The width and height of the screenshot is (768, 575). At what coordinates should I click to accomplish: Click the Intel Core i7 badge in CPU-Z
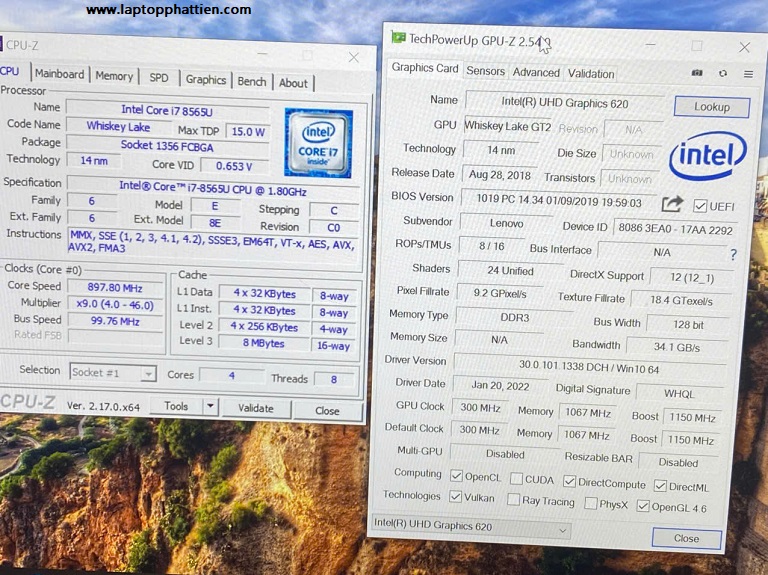[x=318, y=141]
